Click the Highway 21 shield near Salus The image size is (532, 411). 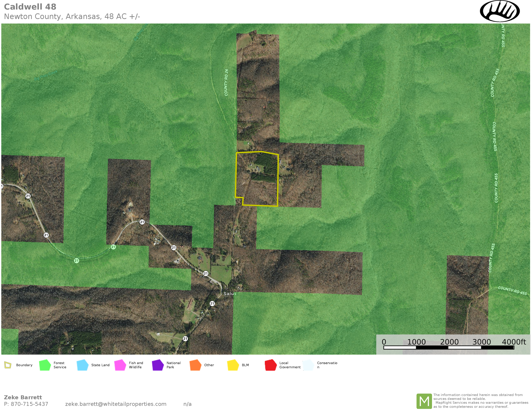tap(212, 303)
